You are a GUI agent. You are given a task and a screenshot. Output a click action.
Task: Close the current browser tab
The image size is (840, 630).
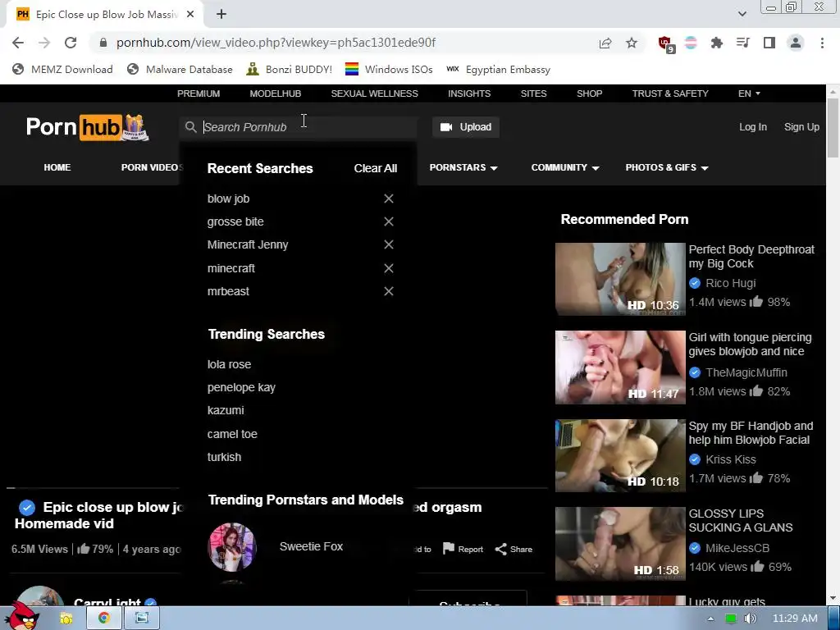tap(190, 15)
